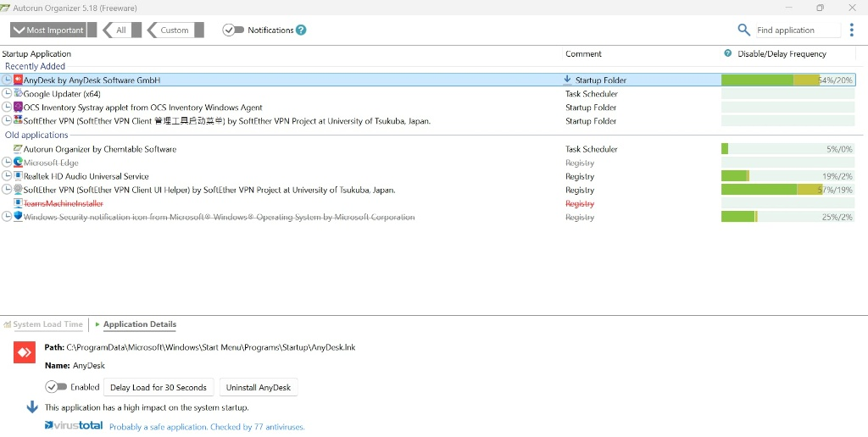Click blue high impact down arrow icon

33,407
